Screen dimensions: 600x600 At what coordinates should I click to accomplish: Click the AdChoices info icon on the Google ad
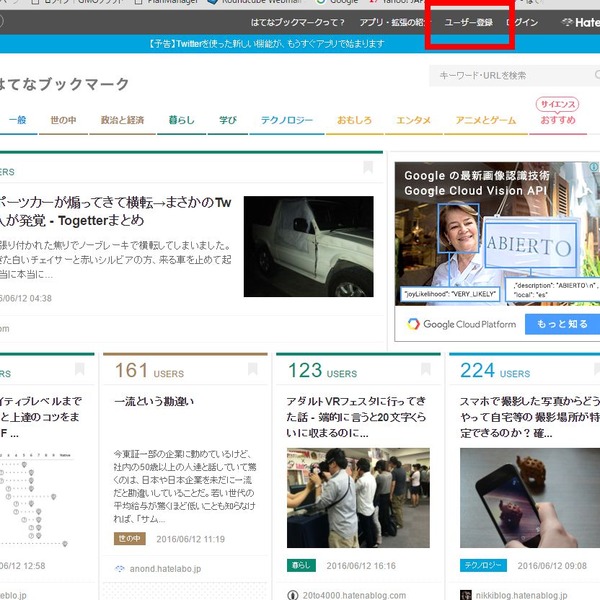(x=594, y=167)
